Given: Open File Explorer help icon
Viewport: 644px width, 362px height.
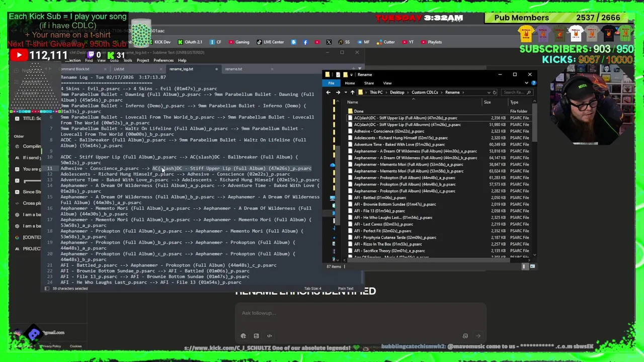Looking at the screenshot, I should (533, 83).
